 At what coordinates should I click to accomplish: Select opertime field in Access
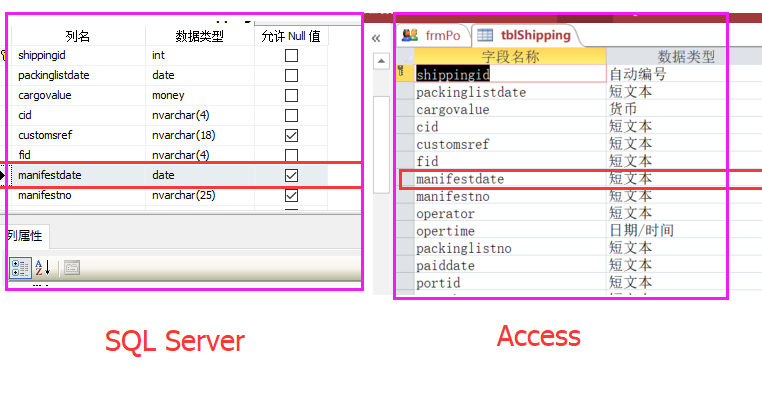tap(446, 231)
